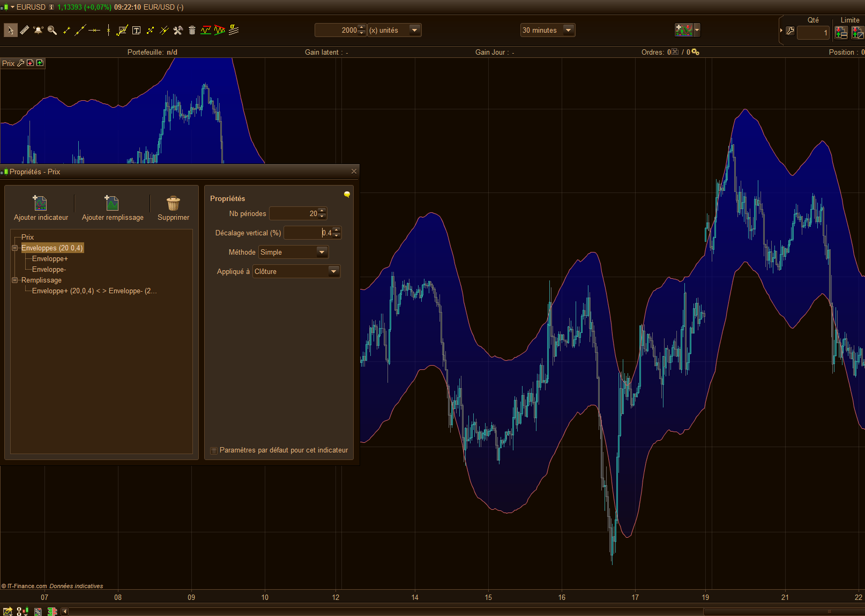Select the Fibonacci retracement tool
This screenshot has height=616, width=865.
[x=122, y=30]
